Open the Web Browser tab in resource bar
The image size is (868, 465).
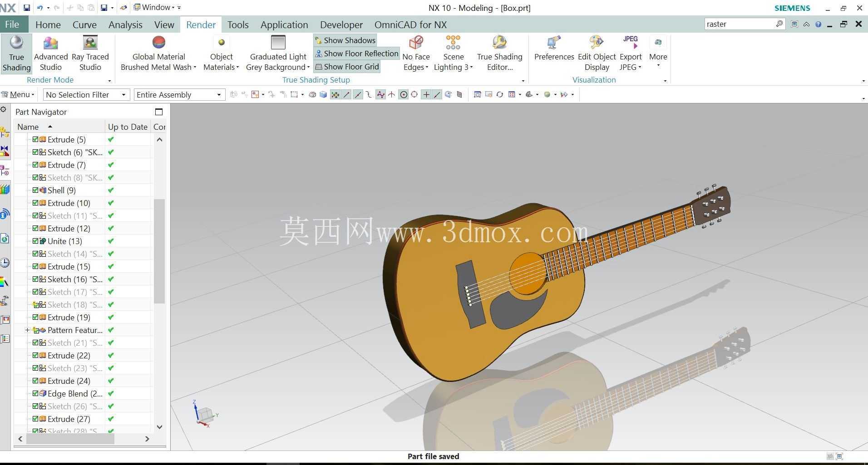coord(5,239)
